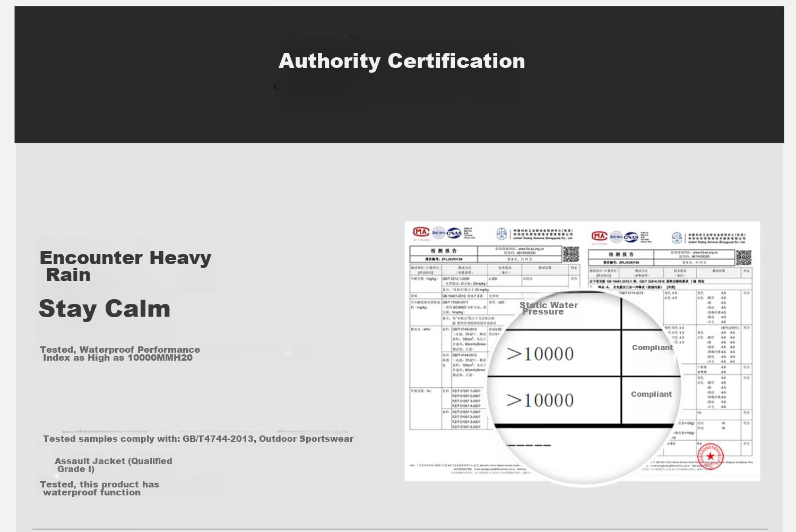The height and width of the screenshot is (532, 796).
Task: Select the "Authority Certification" heading
Action: point(402,61)
